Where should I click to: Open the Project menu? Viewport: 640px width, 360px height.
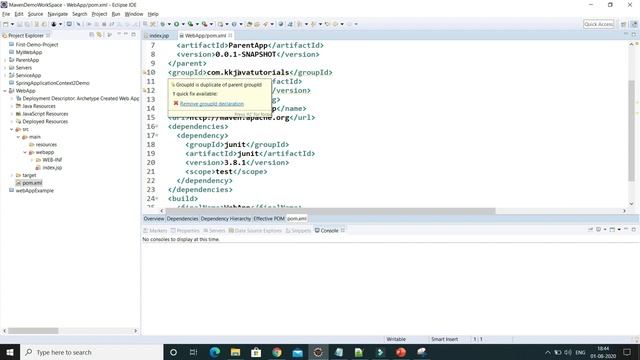coord(99,14)
